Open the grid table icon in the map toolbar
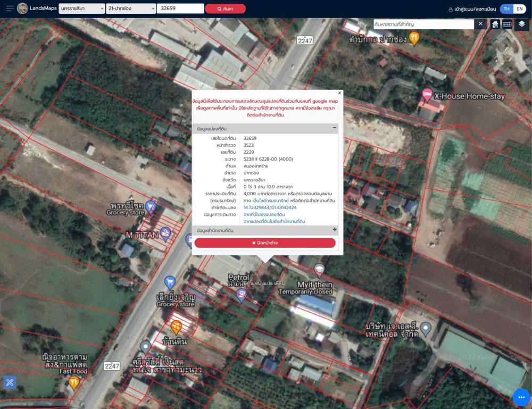Screen dimensions: 532x409 (507, 24)
